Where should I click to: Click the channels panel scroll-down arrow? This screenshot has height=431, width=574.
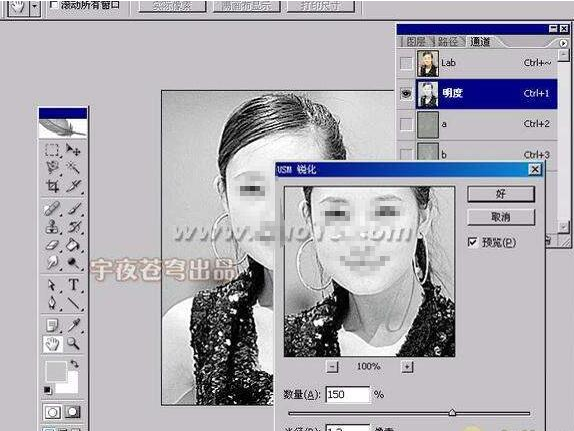point(563,226)
